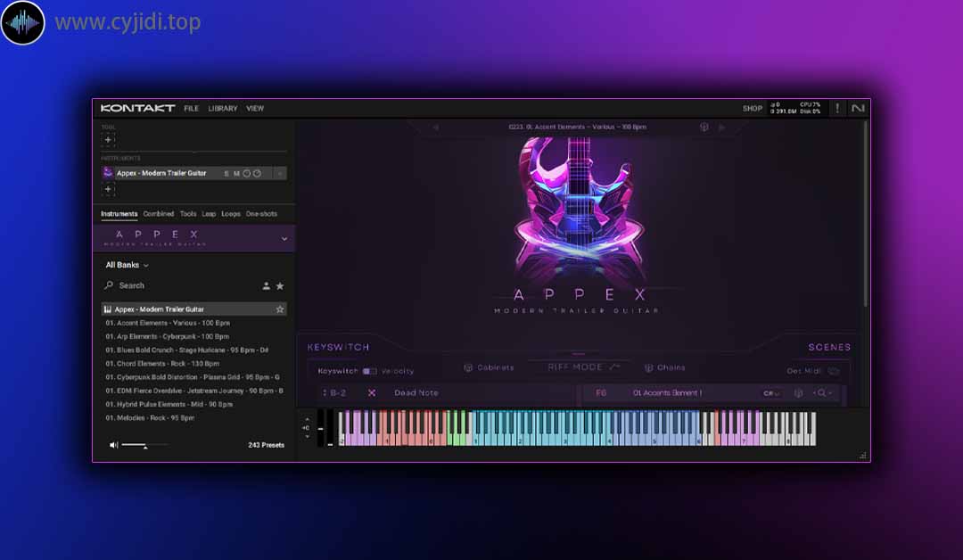Click the green key zone on the keyboard

point(457,429)
